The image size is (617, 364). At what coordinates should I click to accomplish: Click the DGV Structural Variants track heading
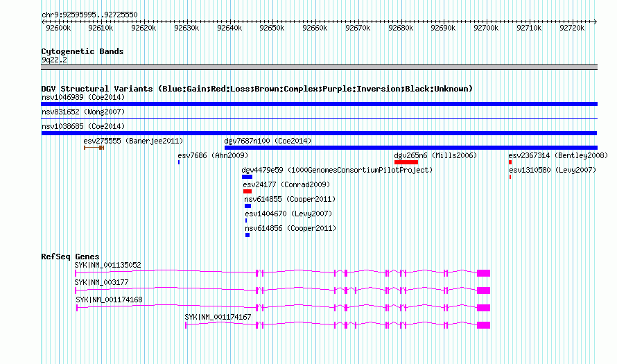pos(257,89)
